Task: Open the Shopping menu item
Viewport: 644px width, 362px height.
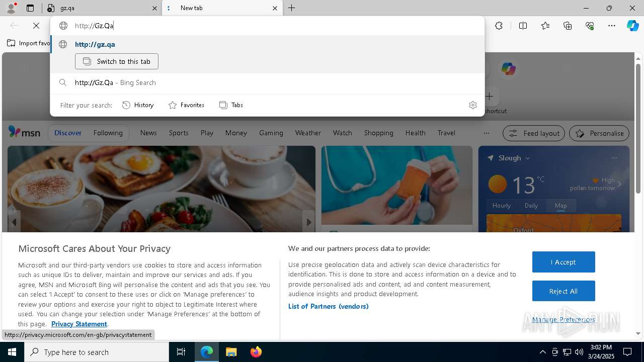Action: pos(379,133)
